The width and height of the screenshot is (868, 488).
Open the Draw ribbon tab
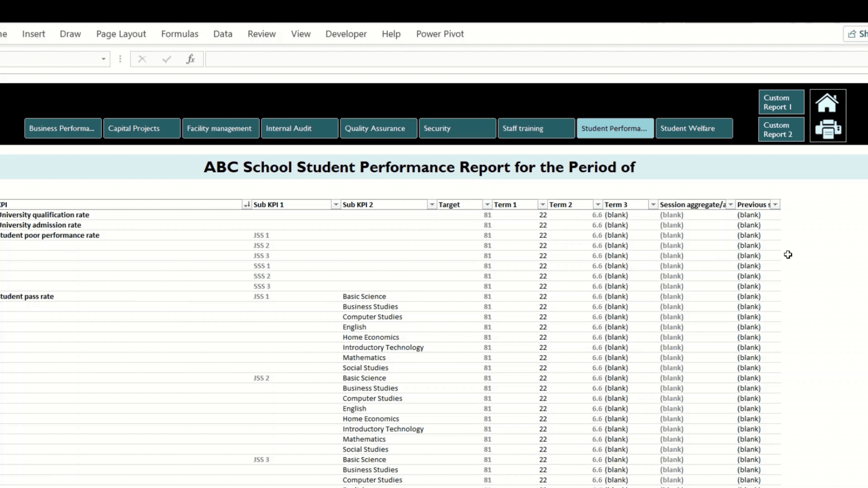tap(70, 34)
